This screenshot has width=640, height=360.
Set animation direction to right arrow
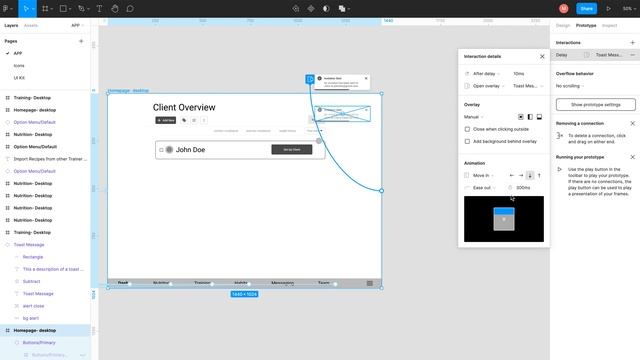pos(521,176)
